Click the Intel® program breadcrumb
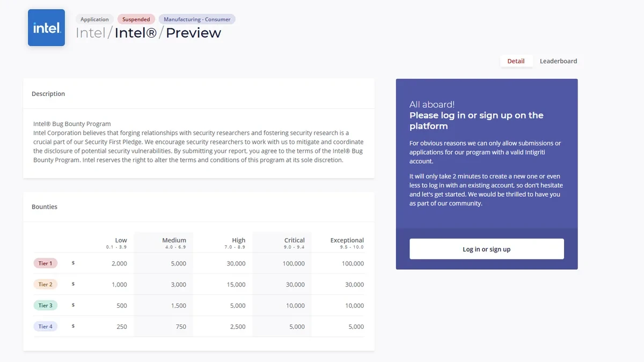The image size is (644, 362). click(136, 33)
